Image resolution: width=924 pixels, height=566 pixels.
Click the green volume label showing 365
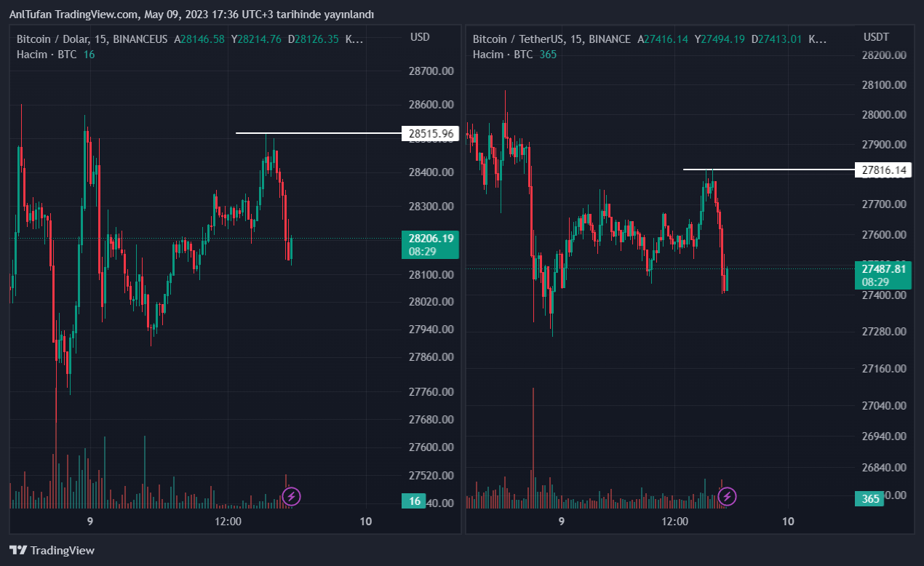coord(870,498)
